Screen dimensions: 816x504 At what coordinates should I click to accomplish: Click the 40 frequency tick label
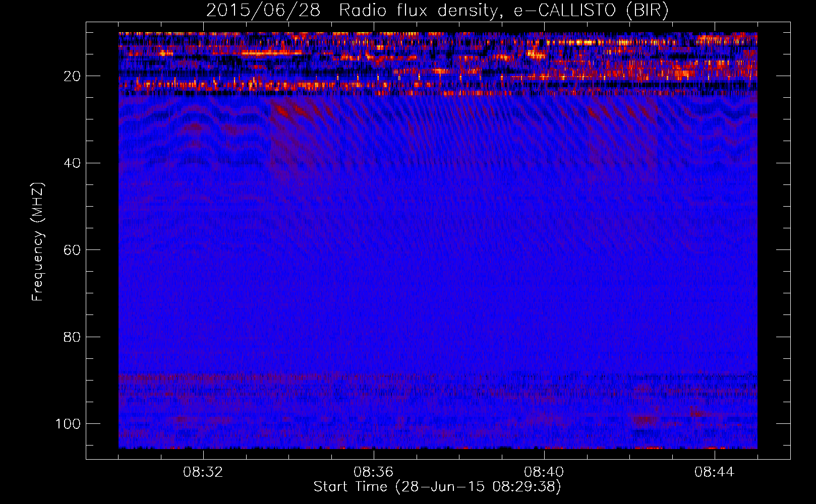(x=73, y=163)
